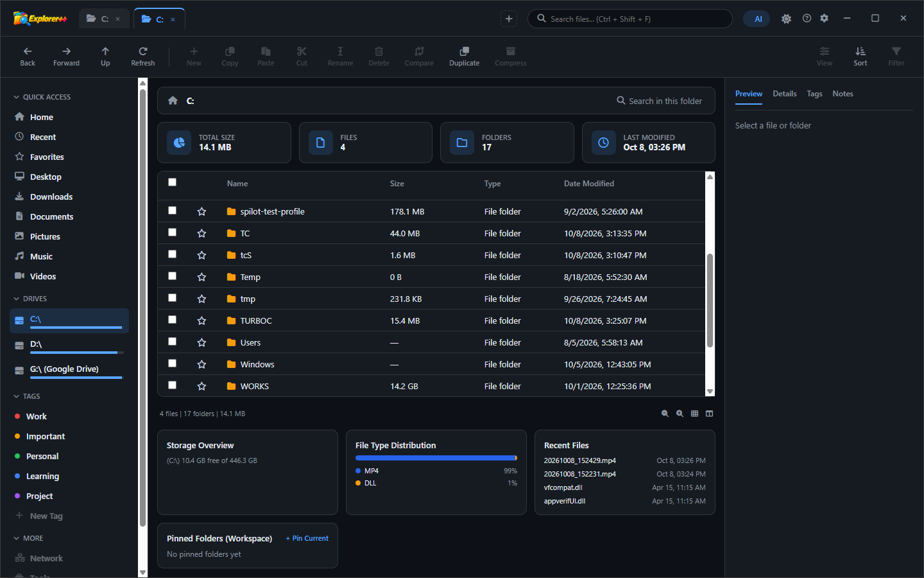
Task: Select the TC folder checkbox
Action: point(172,232)
